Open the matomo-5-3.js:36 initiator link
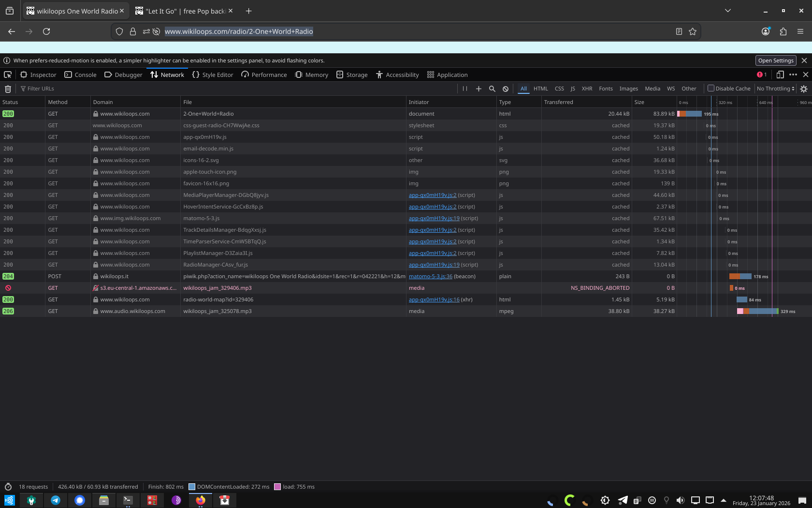Screen dimensions: 812x508 click(430, 276)
